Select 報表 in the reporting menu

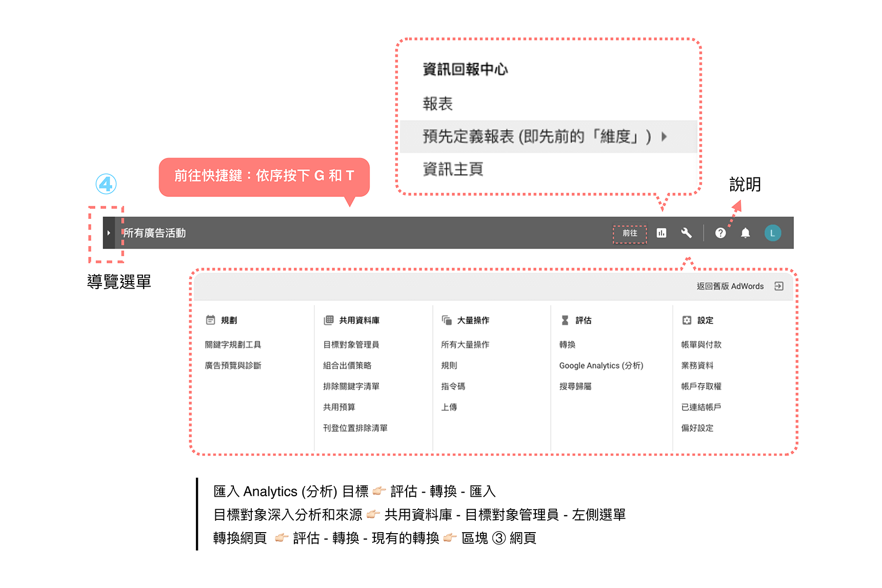point(437,104)
